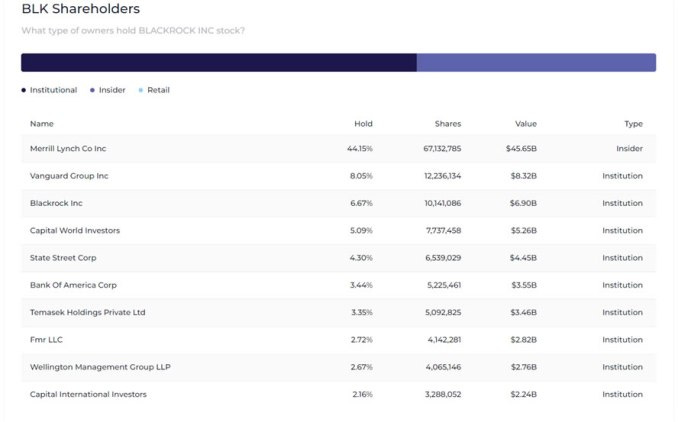Screen dimensions: 678x422
Task: Open the Merrill Lynch Co Inc row
Action: point(339,148)
